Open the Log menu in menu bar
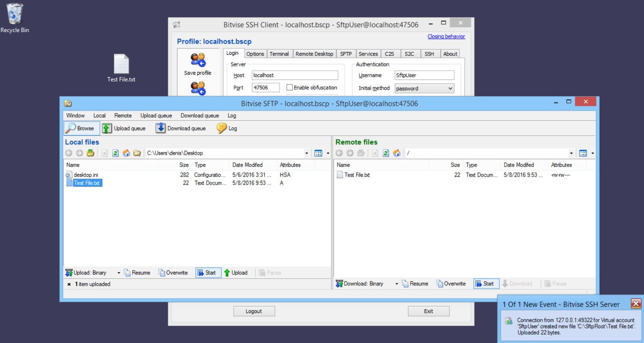The image size is (644, 343). 232,116
